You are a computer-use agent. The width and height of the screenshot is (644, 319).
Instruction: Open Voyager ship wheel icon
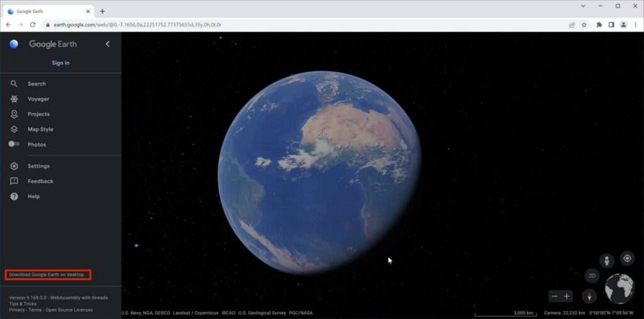[14, 99]
